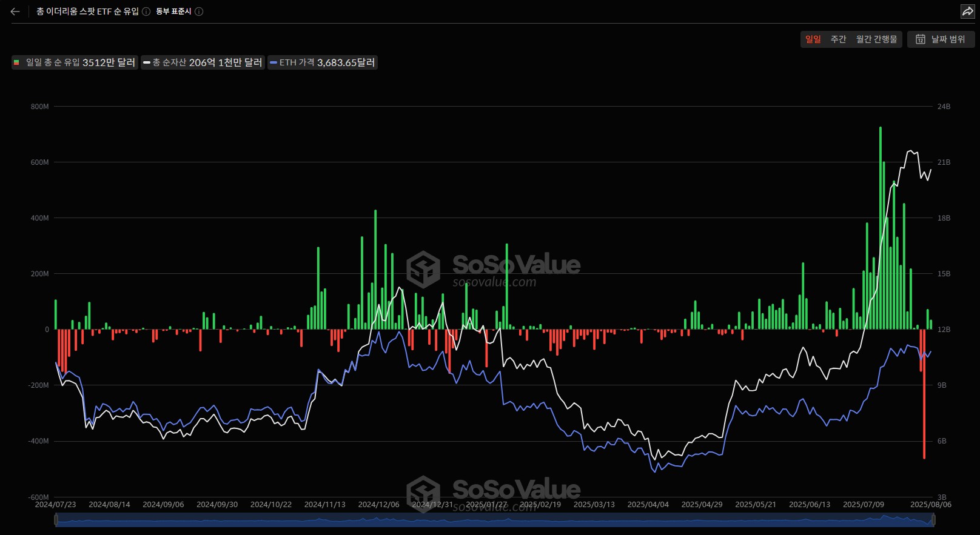Toggle ETH 가격 legend series

tap(323, 62)
